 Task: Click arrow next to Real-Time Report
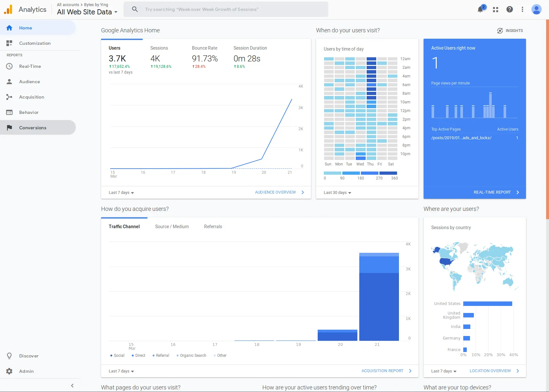pos(518,192)
